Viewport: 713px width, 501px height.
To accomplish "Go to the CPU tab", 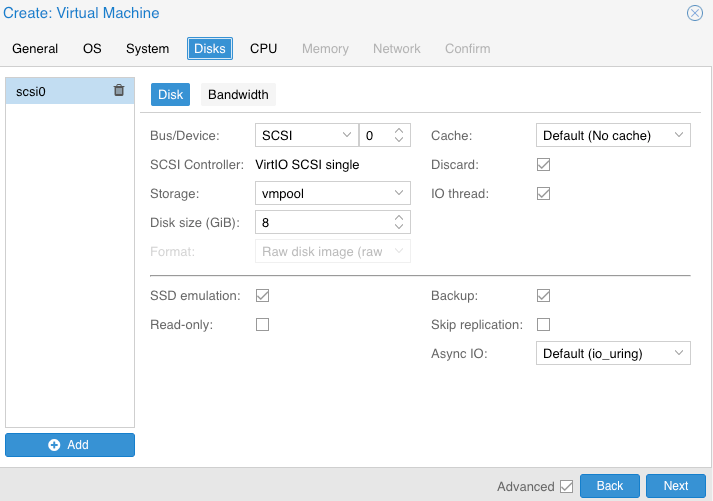I will click(263, 49).
